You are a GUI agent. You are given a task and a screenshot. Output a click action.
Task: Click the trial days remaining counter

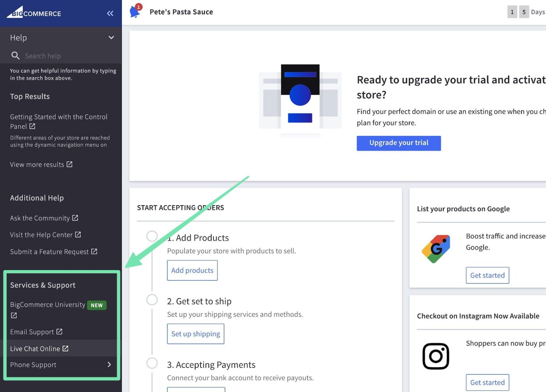[x=526, y=12]
